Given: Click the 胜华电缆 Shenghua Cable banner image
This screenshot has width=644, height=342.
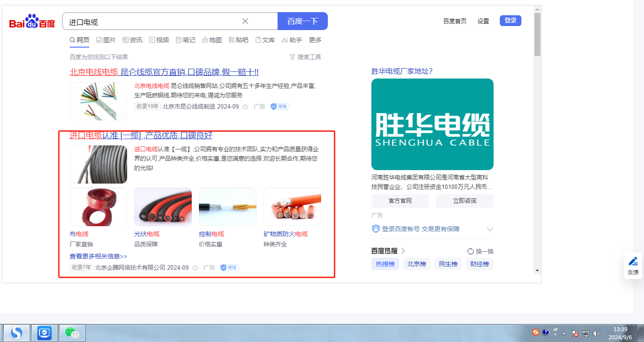Looking at the screenshot, I should pyautogui.click(x=432, y=124).
